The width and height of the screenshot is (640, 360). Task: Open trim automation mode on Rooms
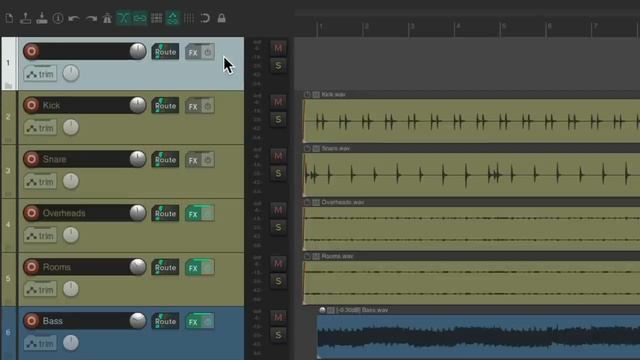pos(40,290)
